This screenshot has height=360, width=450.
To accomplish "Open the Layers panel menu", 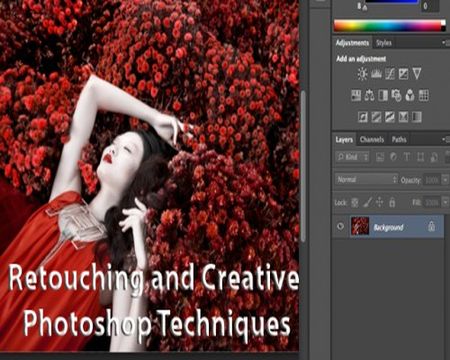I will click(445, 139).
